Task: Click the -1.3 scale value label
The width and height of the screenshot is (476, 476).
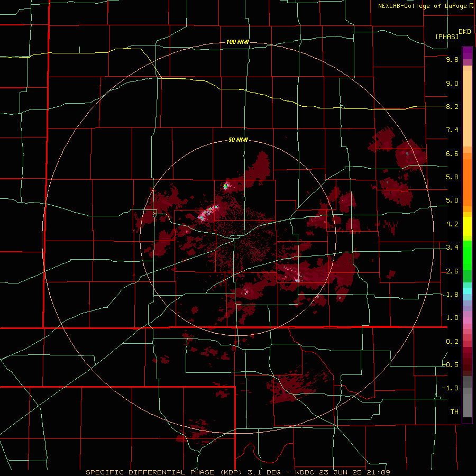Action: pos(451,388)
